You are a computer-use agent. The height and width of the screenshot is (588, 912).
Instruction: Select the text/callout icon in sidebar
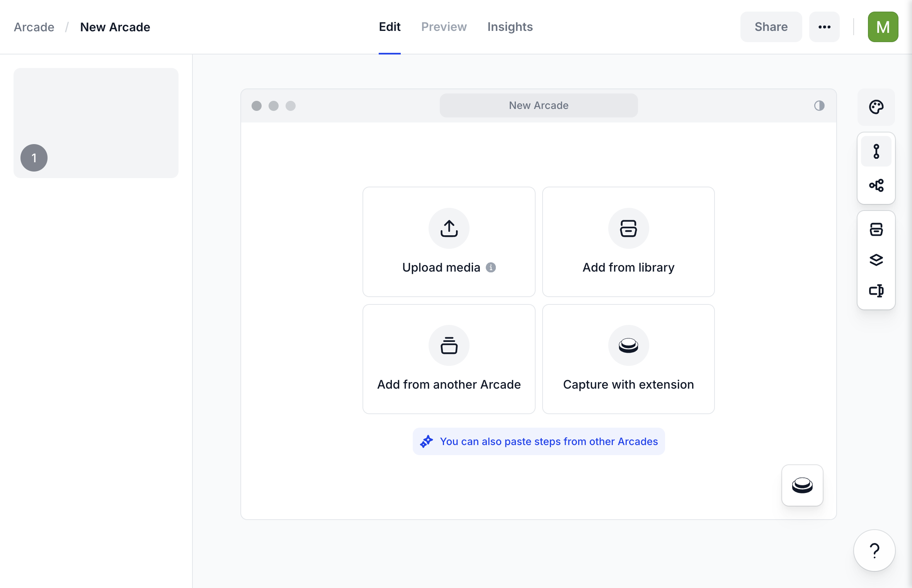point(877,290)
